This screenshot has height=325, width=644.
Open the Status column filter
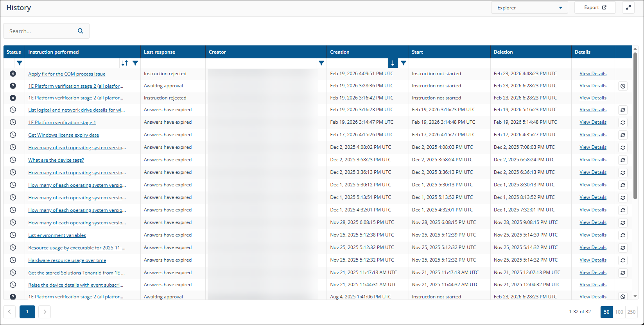(x=19, y=63)
